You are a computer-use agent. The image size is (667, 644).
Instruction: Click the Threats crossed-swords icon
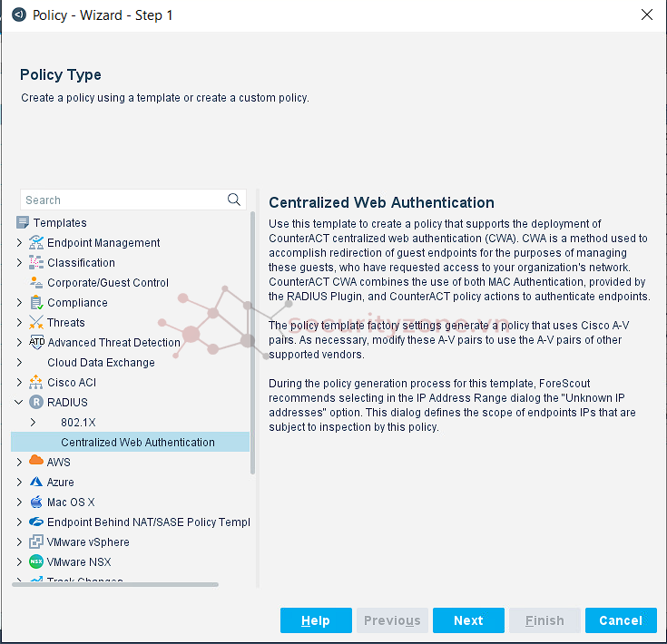[x=36, y=322]
